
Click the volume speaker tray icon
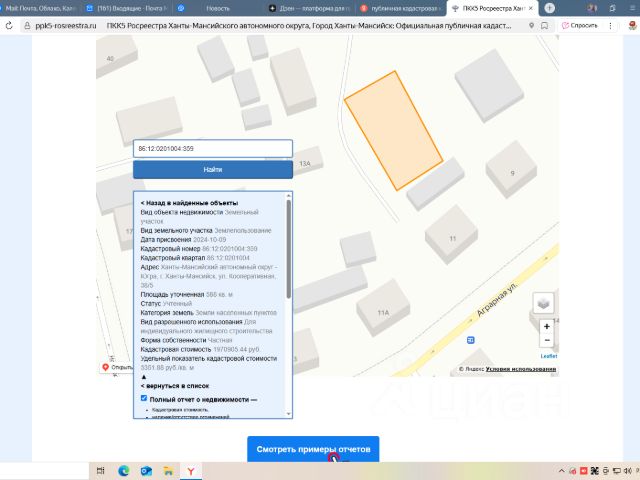pos(627,471)
